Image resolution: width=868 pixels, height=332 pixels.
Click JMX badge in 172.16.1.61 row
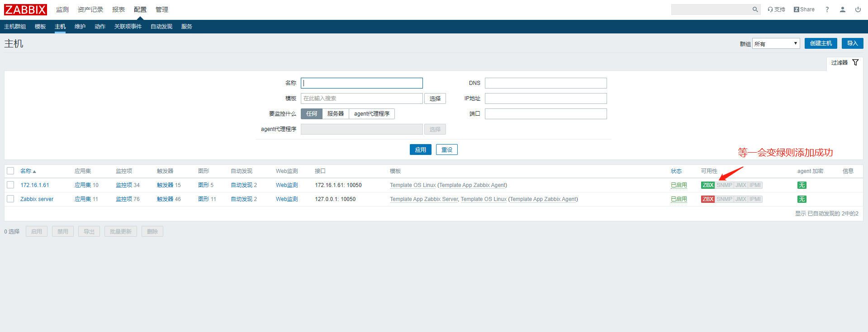(741, 185)
